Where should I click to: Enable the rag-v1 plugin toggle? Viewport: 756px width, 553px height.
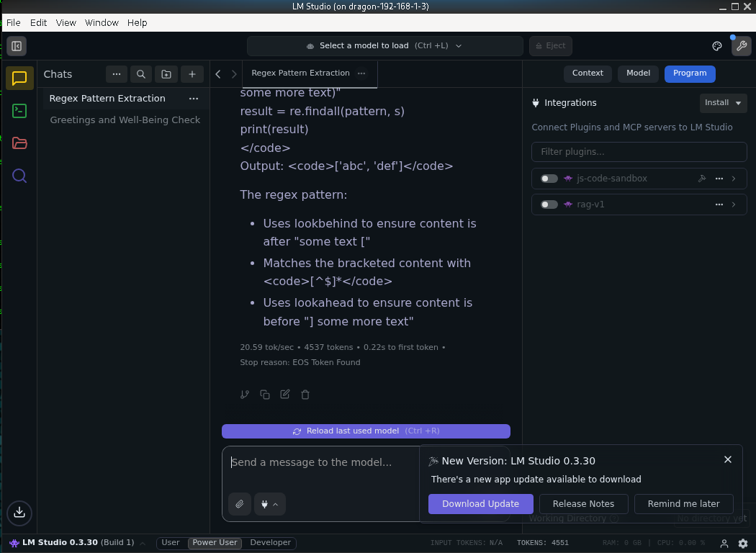coord(549,204)
